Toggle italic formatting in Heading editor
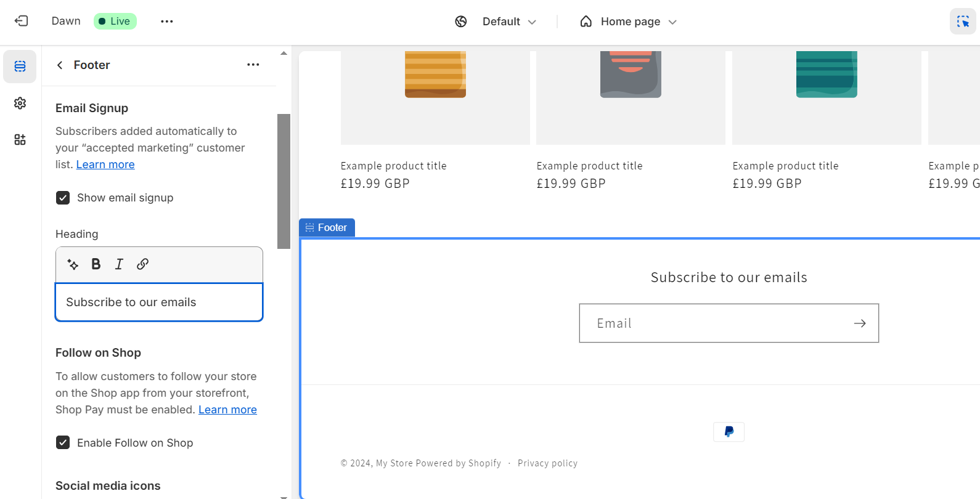The image size is (980, 499). point(119,264)
